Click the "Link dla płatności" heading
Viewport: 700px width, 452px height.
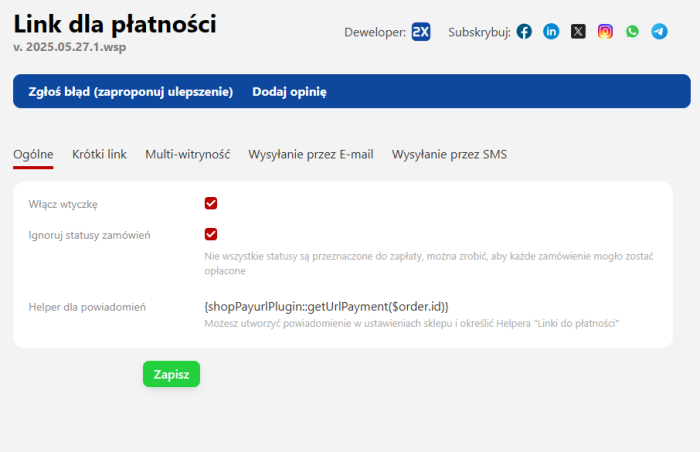pos(115,24)
